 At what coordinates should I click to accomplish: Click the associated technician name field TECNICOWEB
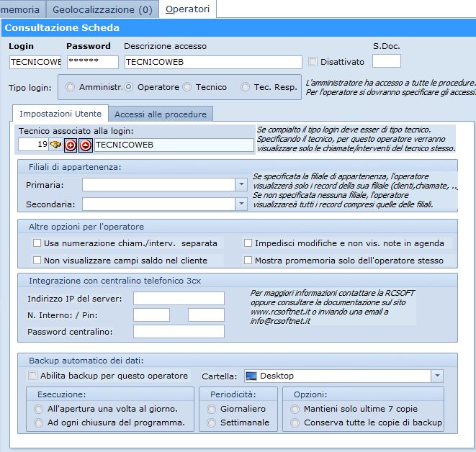[x=174, y=145]
